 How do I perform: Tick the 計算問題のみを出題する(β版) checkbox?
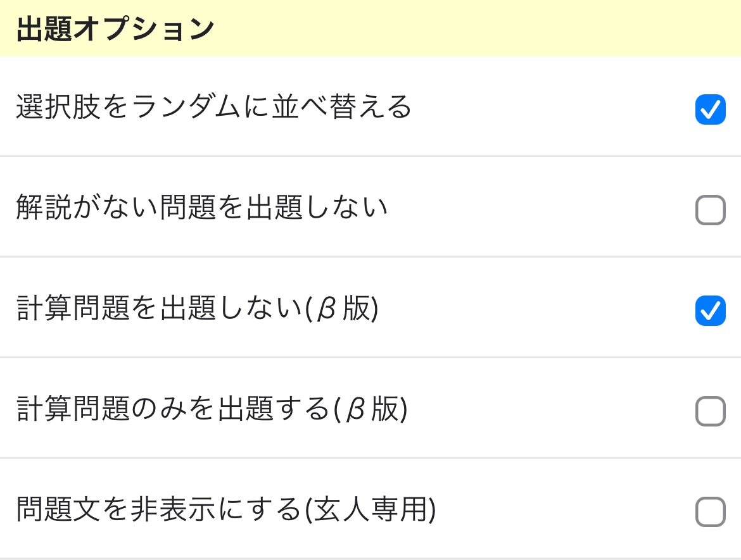click(x=710, y=411)
